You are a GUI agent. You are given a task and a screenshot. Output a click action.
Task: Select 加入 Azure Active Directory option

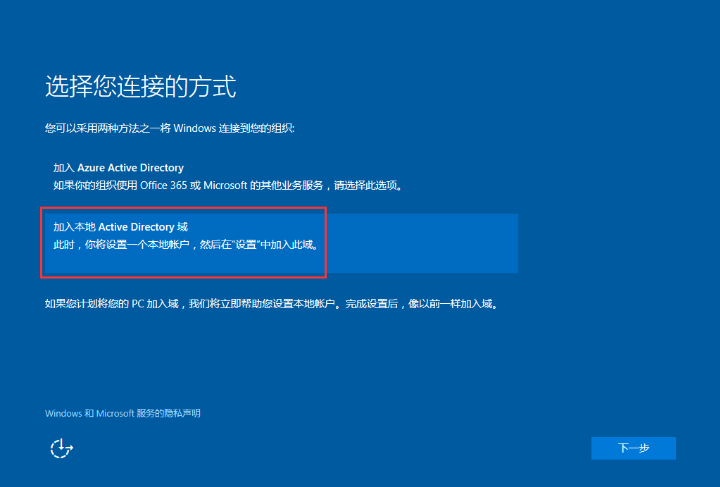tap(281, 177)
